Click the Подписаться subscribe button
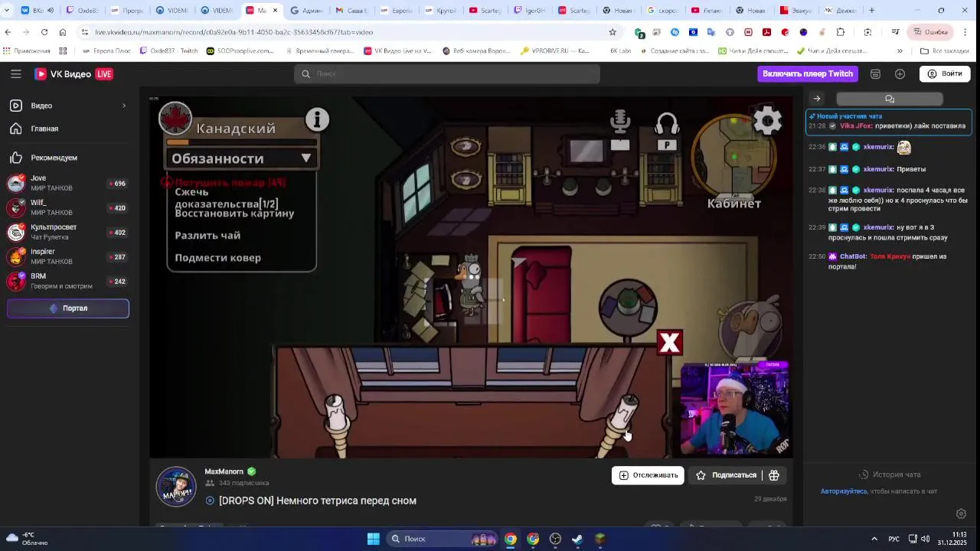 pyautogui.click(x=726, y=475)
